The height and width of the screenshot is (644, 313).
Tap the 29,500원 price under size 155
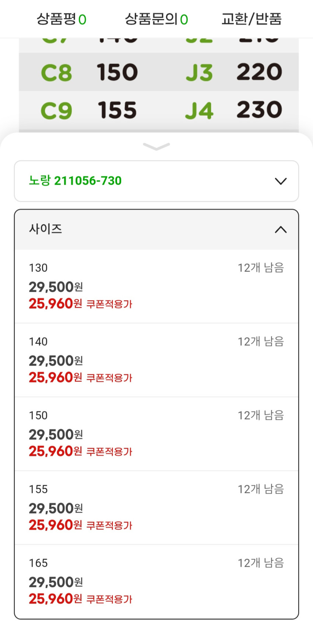coord(56,508)
